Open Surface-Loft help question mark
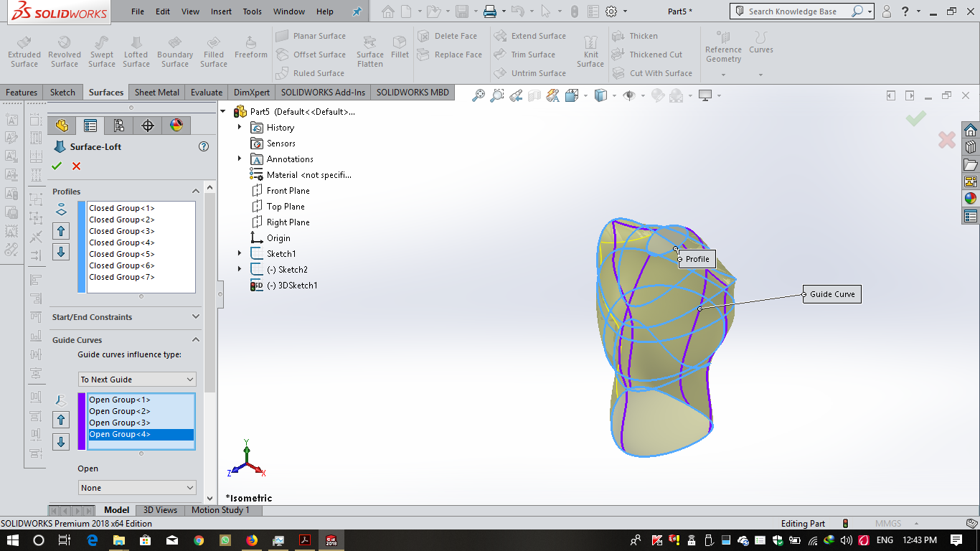 pyautogui.click(x=204, y=146)
